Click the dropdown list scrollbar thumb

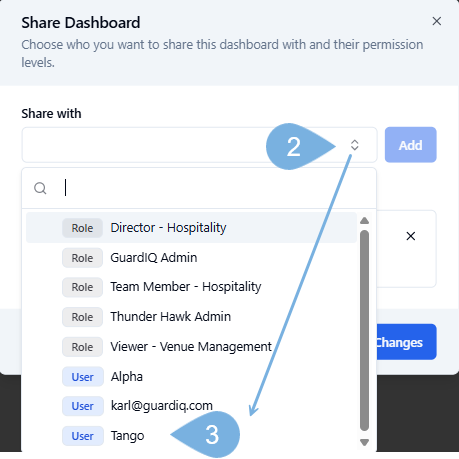365,331
